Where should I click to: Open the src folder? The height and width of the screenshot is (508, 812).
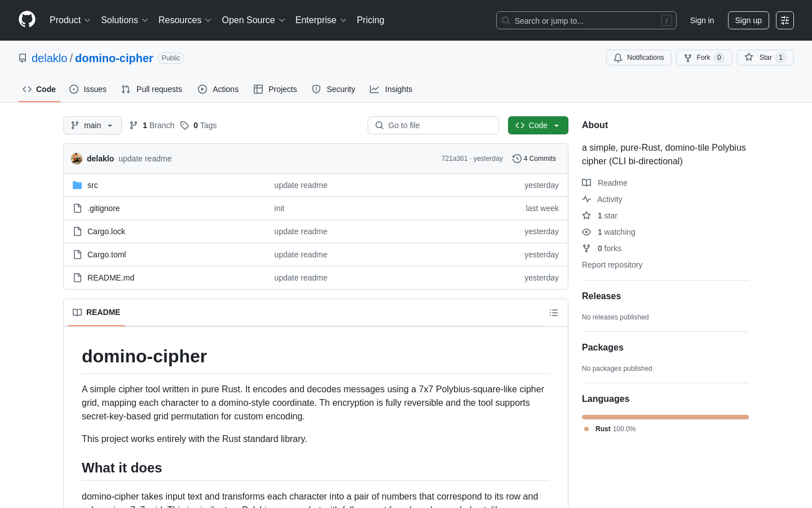point(92,185)
